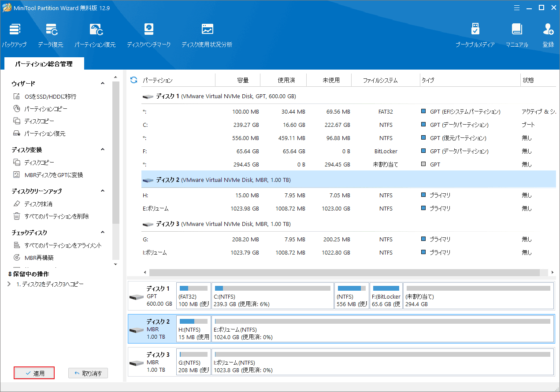This screenshot has width=560, height=392.
Task: Select H:(NTFS) 15 MB block in map
Action: point(193,329)
